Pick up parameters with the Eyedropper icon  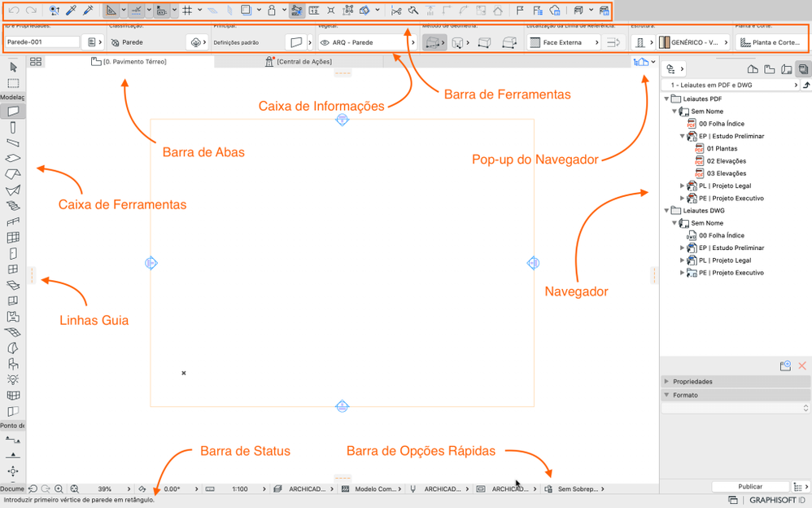tap(72, 11)
